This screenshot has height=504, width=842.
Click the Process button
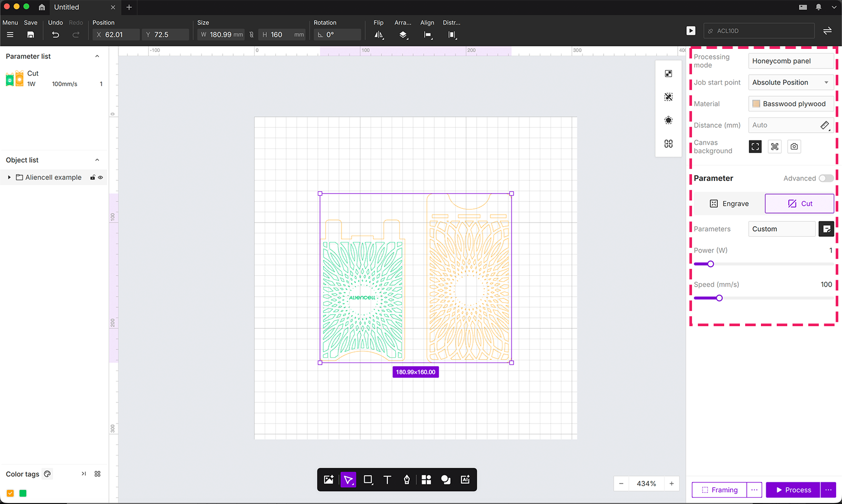(x=793, y=490)
